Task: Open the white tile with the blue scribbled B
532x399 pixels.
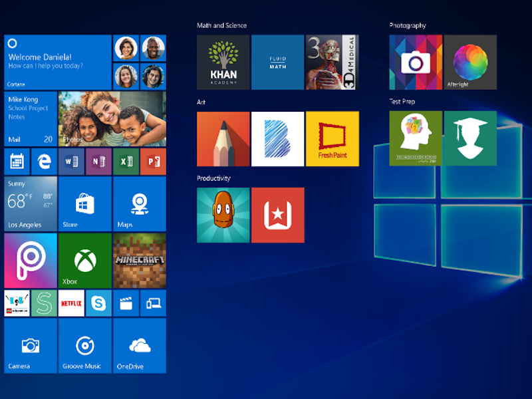Action: (278, 139)
